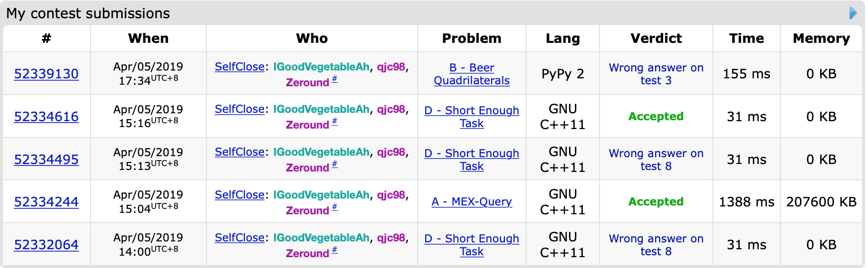
Task: Open D - Short Enough Task in accepted row
Action: coord(471,117)
